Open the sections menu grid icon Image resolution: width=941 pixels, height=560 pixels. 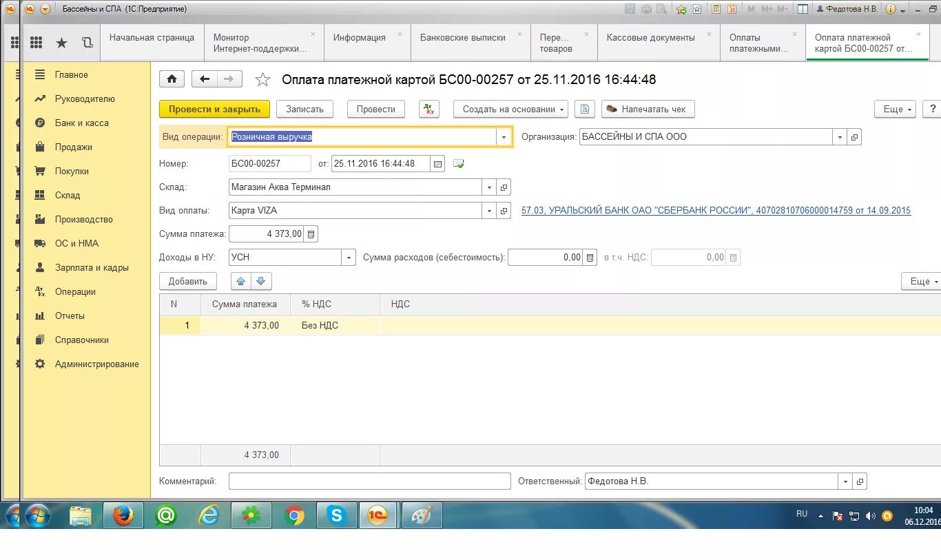(37, 43)
